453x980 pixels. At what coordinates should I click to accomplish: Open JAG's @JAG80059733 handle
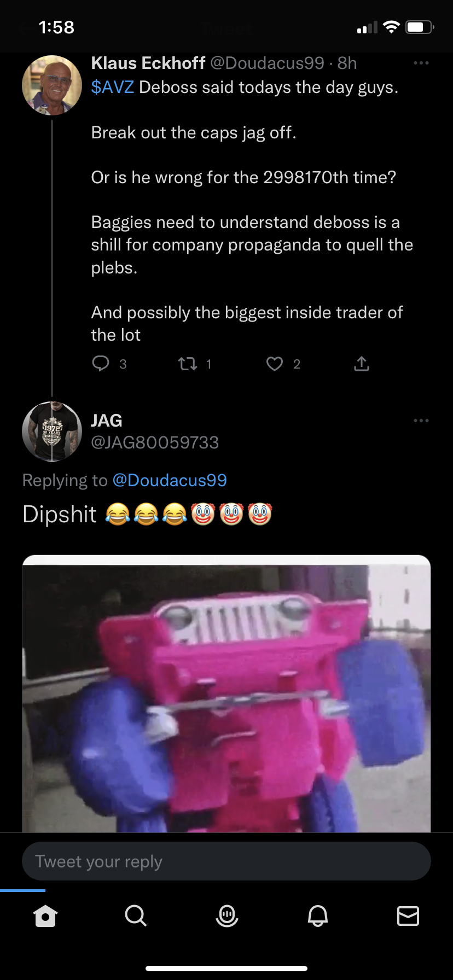click(x=155, y=442)
